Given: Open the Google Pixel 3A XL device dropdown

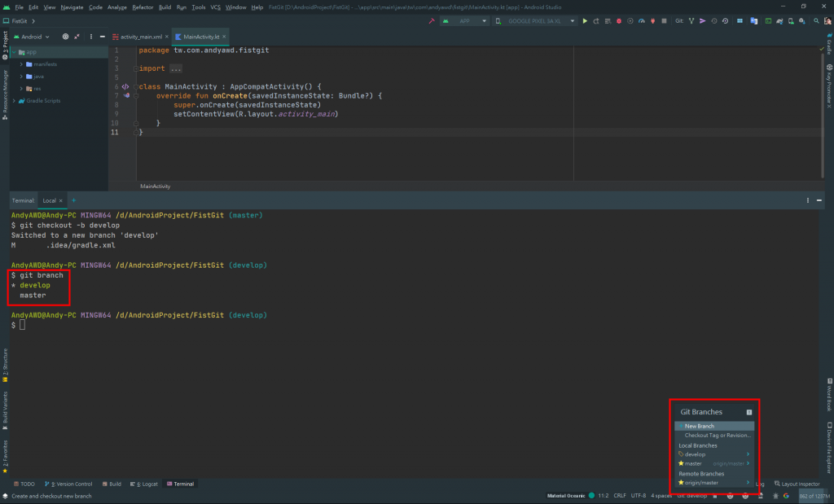Looking at the screenshot, I should 536,21.
